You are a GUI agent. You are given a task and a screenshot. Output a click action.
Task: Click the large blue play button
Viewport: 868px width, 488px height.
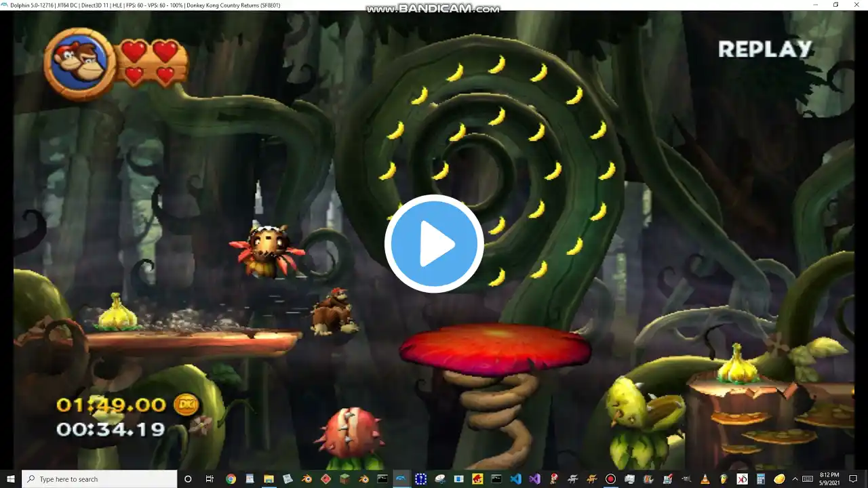[x=434, y=244]
